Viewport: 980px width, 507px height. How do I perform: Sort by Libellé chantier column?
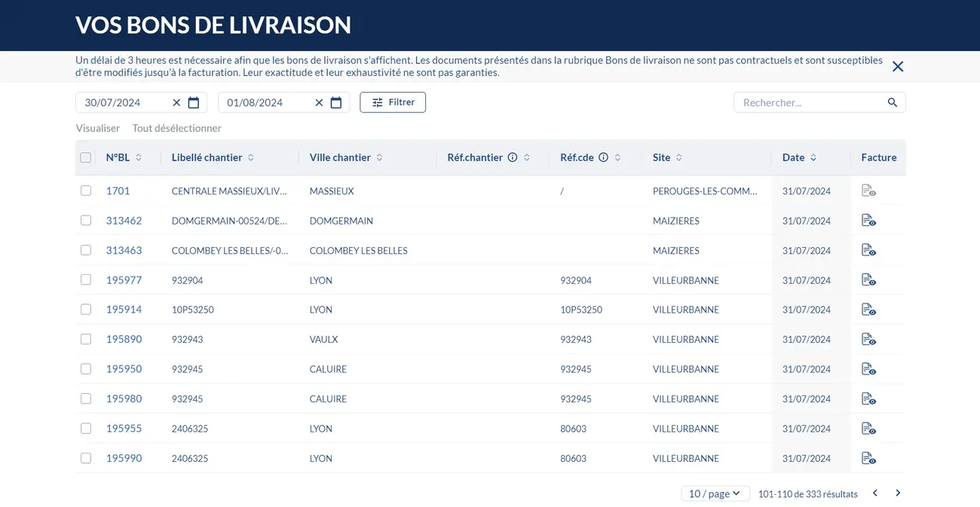click(x=251, y=157)
